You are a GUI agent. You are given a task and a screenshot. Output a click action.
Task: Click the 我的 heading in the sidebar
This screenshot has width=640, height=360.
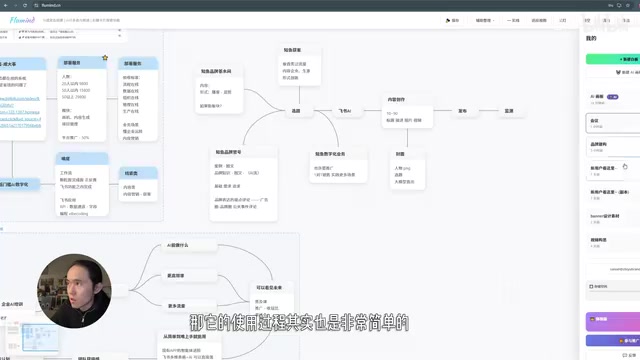tap(591, 38)
